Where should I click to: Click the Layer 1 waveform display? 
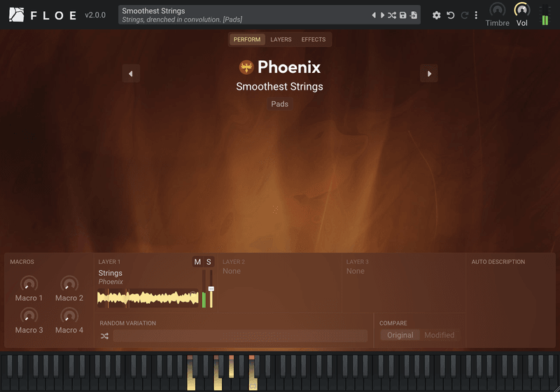coord(148,298)
